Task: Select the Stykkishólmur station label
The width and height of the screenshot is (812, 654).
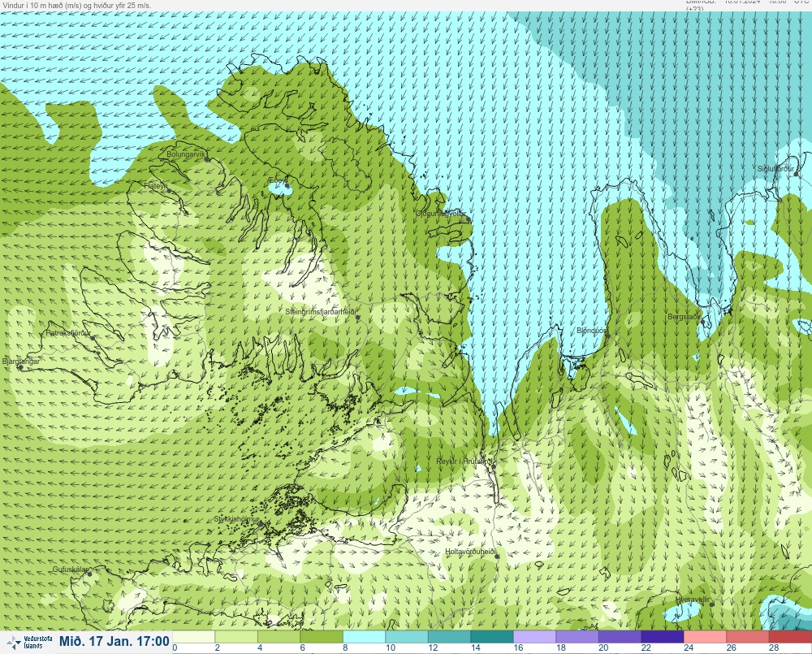Action: 236,519
